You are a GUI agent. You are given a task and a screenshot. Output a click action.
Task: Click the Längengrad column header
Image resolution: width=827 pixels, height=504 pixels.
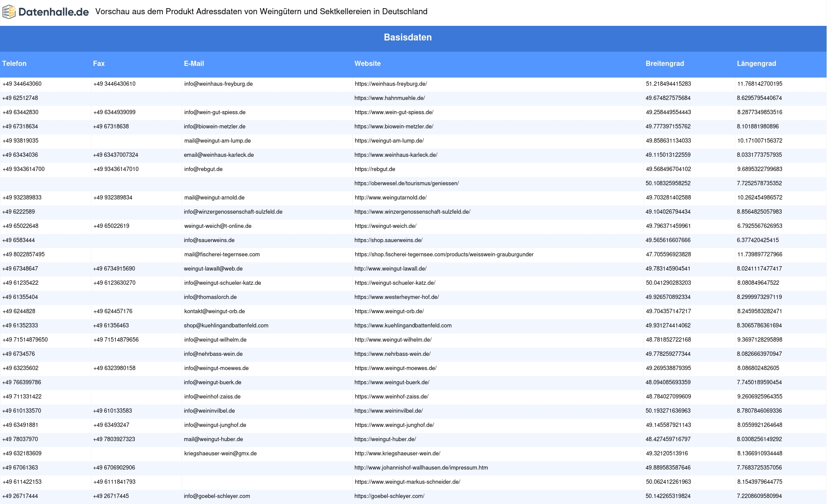[x=756, y=63]
